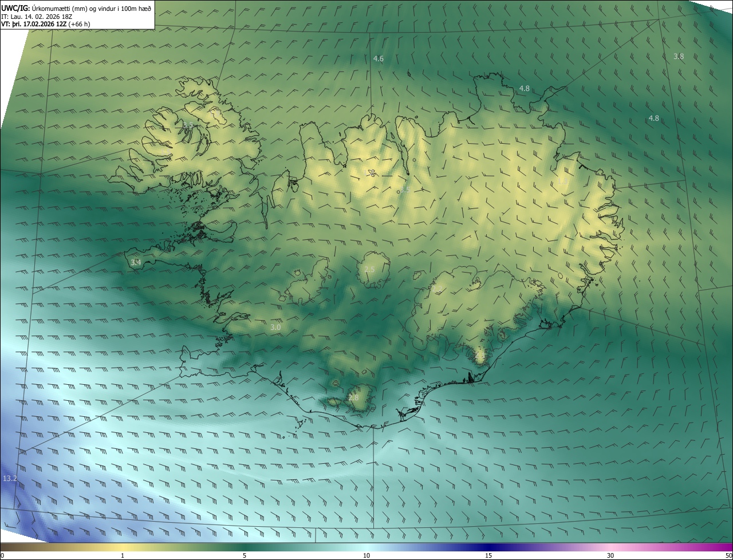Click the 3.4 value on the Snæfellsnes peninsula tip
733x560 pixels.
point(135,262)
